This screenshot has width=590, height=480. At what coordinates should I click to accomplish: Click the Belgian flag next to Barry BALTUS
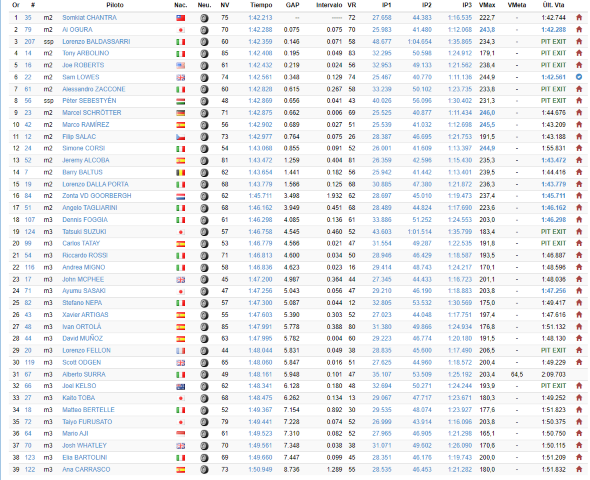click(x=181, y=173)
